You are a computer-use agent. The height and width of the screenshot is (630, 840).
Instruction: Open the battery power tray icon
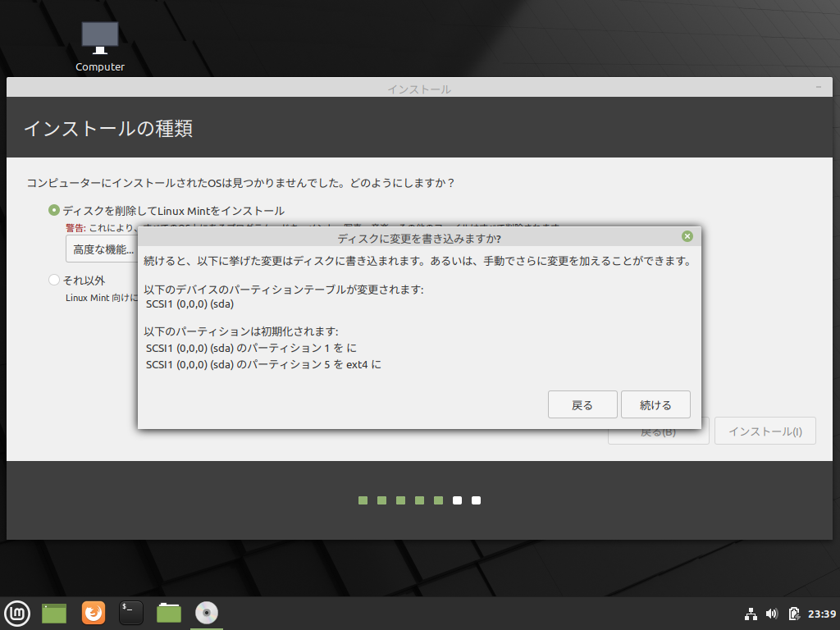794,614
